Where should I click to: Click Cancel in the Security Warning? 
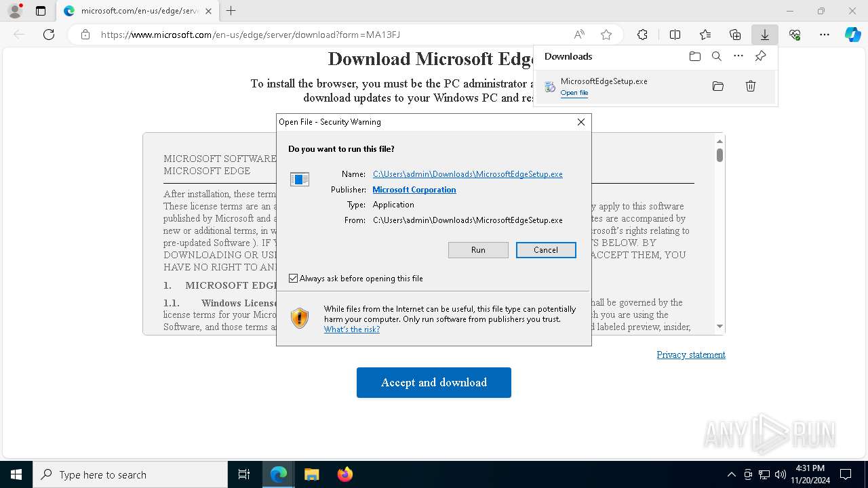point(546,250)
